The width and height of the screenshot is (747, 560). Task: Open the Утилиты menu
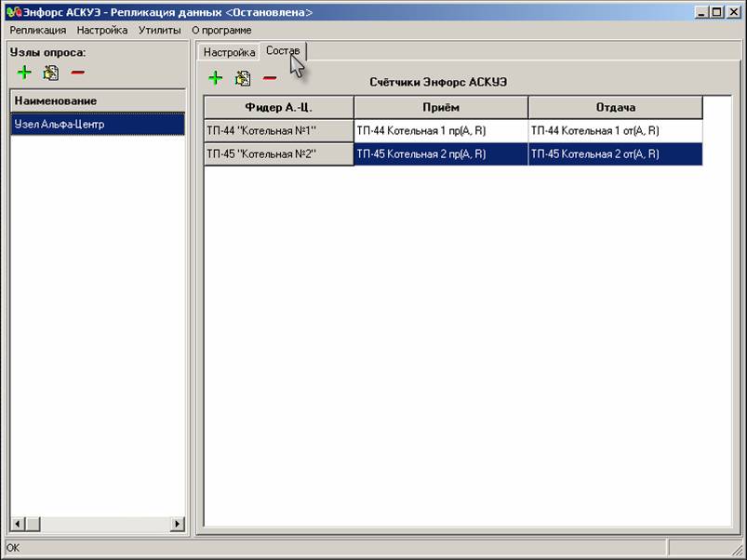pyautogui.click(x=160, y=30)
